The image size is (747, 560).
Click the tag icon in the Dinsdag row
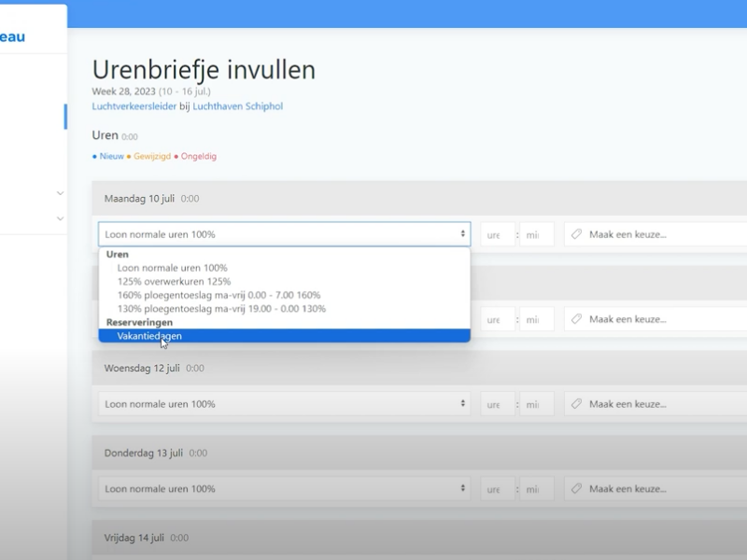[576, 319]
